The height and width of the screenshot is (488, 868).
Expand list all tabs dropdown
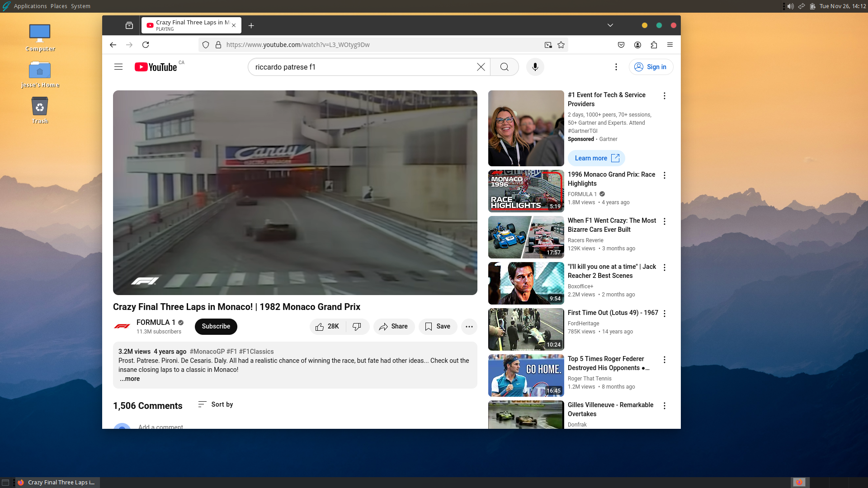(x=610, y=25)
